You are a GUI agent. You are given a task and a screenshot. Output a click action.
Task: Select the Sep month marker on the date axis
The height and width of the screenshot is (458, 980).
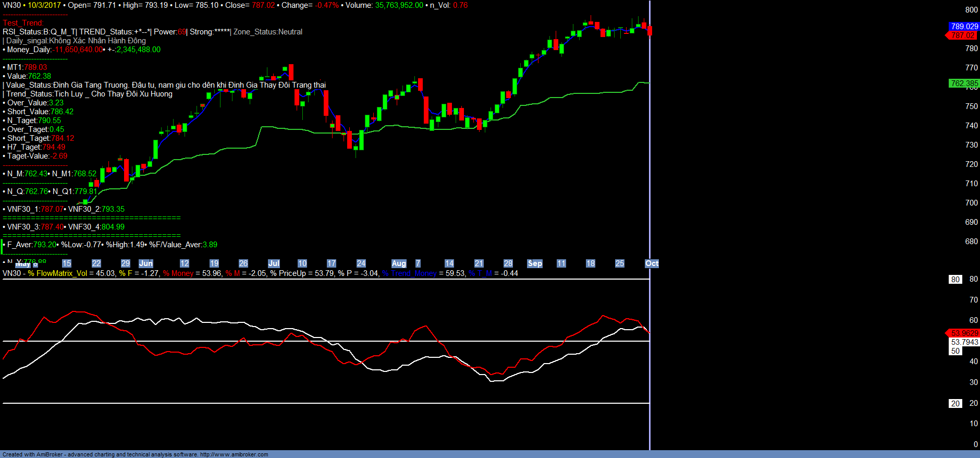tap(535, 263)
